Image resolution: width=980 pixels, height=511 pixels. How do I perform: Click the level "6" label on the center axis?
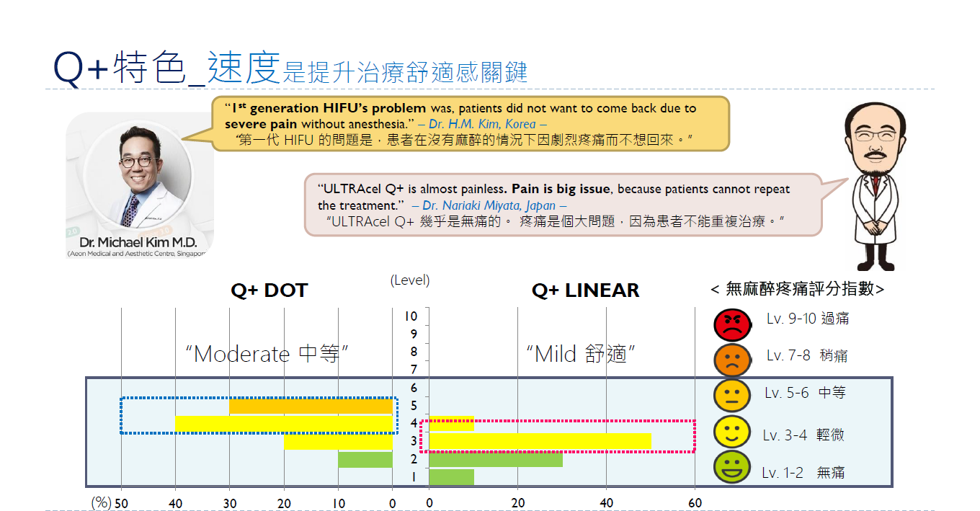point(414,388)
